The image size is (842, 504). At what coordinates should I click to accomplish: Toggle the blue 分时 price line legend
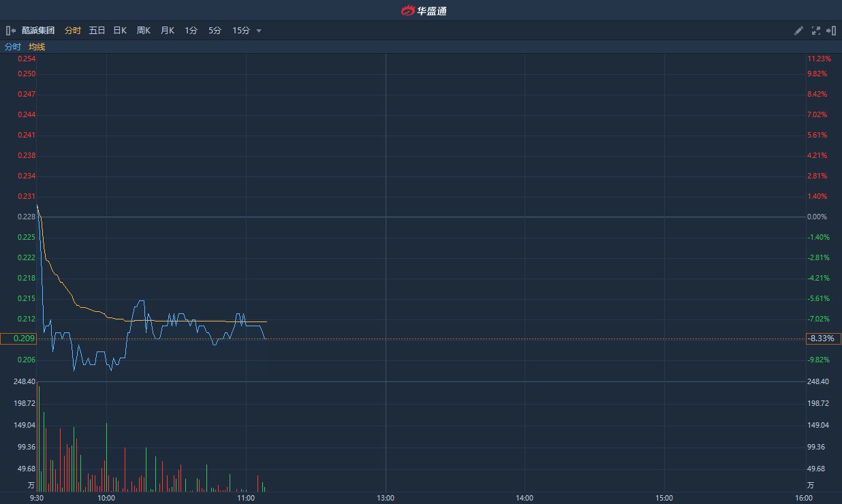[13, 47]
